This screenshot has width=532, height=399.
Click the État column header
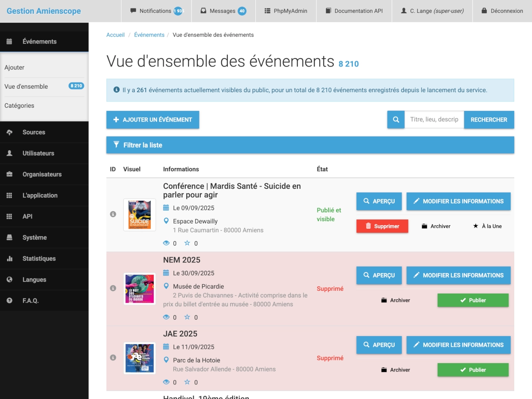coord(322,169)
